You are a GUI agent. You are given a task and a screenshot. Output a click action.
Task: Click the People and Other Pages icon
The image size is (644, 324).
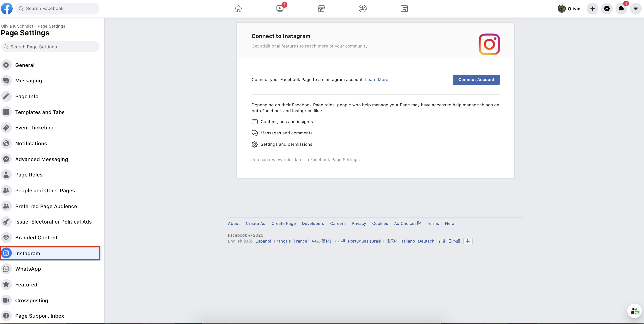click(x=6, y=191)
